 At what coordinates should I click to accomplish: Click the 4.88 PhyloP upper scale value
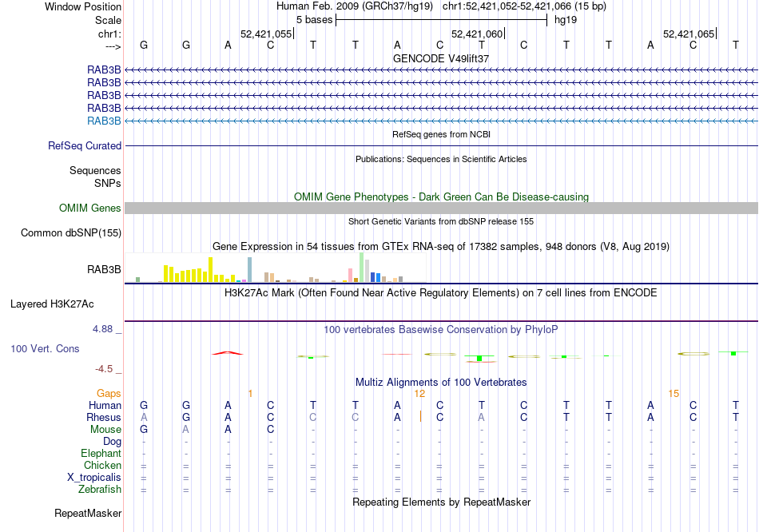(102, 329)
